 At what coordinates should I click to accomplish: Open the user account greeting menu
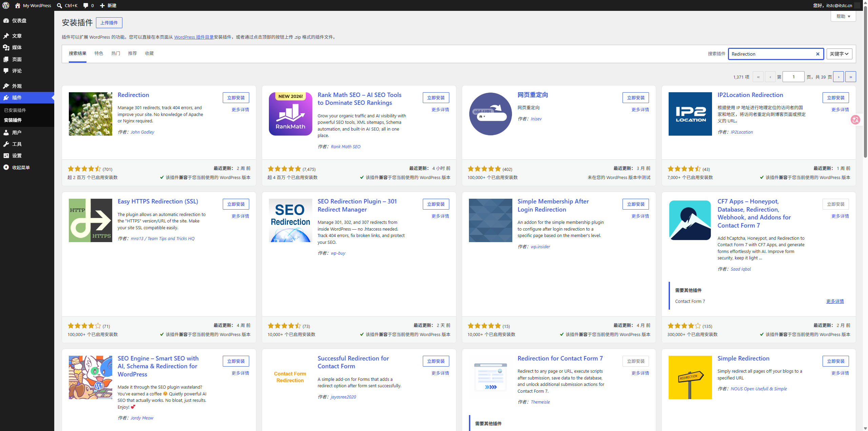[x=836, y=5]
